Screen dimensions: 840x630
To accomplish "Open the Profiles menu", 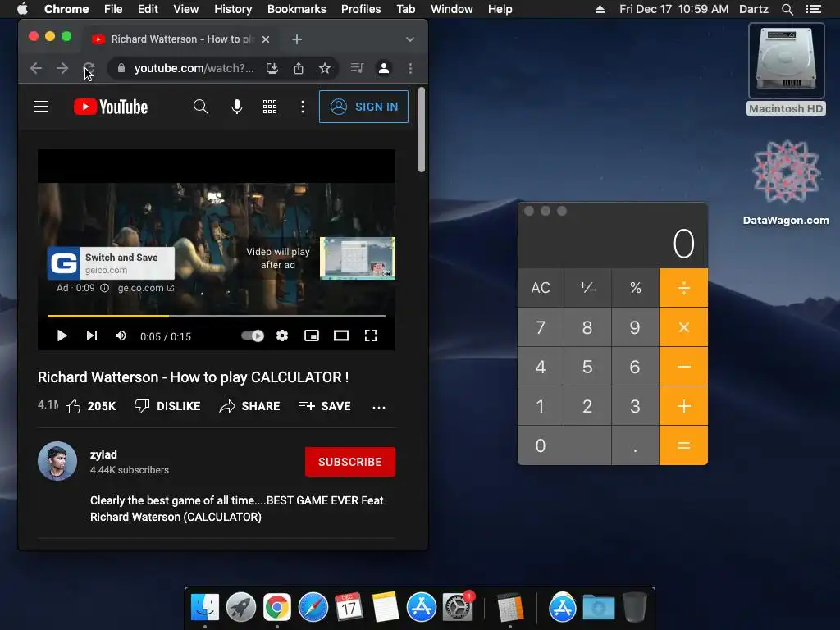I will (x=361, y=9).
